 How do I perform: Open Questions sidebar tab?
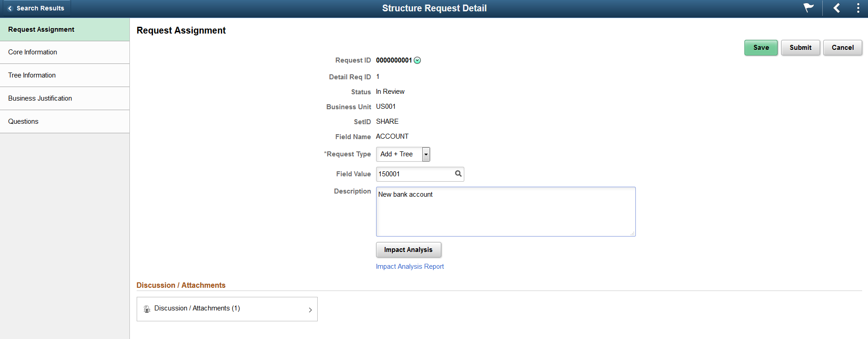[65, 121]
